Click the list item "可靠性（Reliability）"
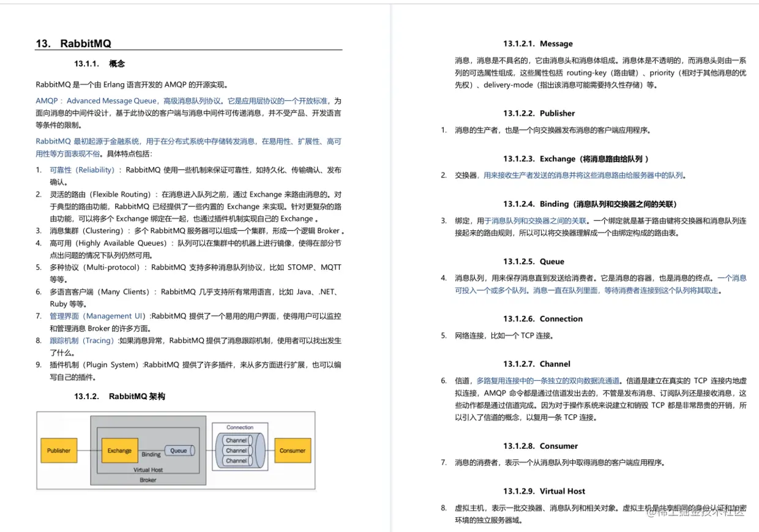Viewport: 759px width, 532px height. coord(82,170)
